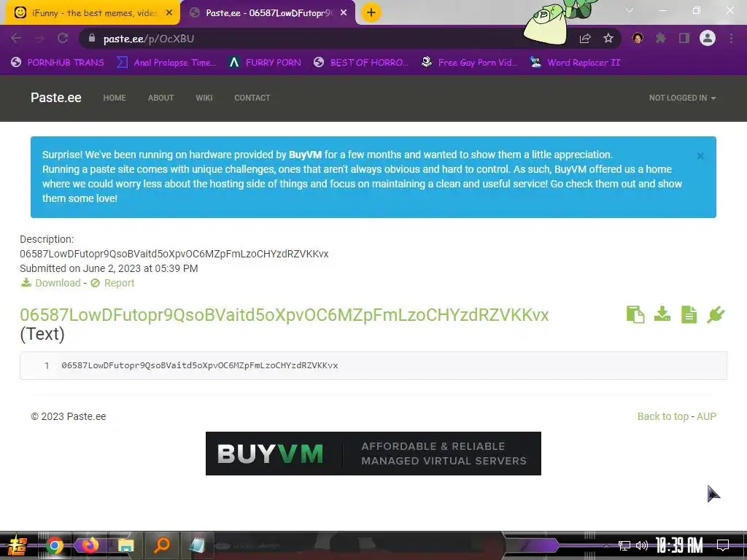
Task: Click the download icon next to paste title
Action: 662,314
